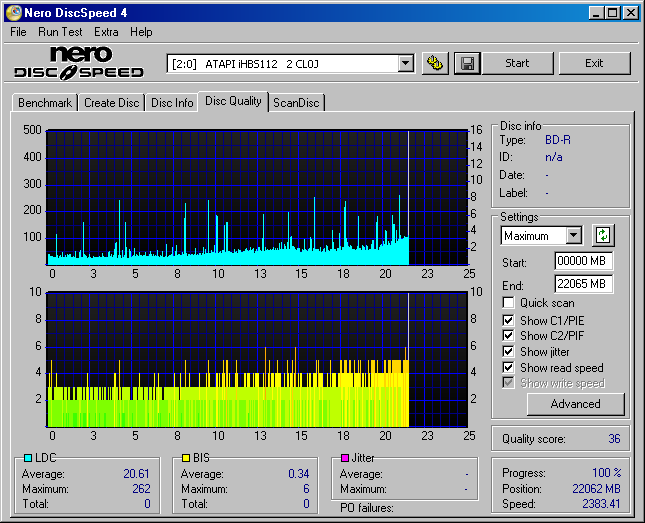Click the Exit button
This screenshot has width=645, height=523.
594,63
